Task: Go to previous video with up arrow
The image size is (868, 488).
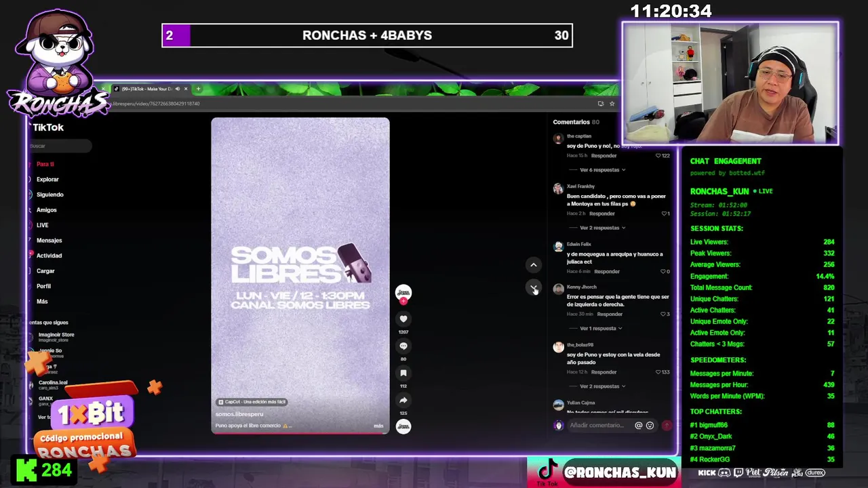Action: (x=534, y=265)
